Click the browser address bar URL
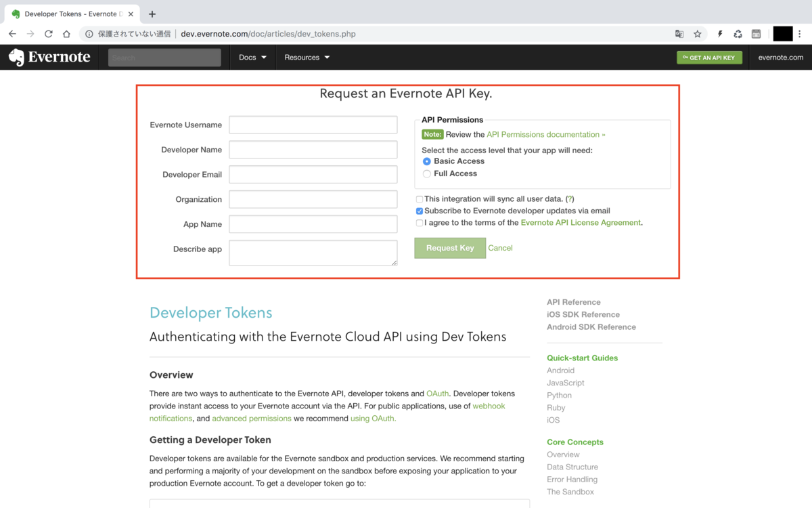This screenshot has width=812, height=508. [268, 34]
